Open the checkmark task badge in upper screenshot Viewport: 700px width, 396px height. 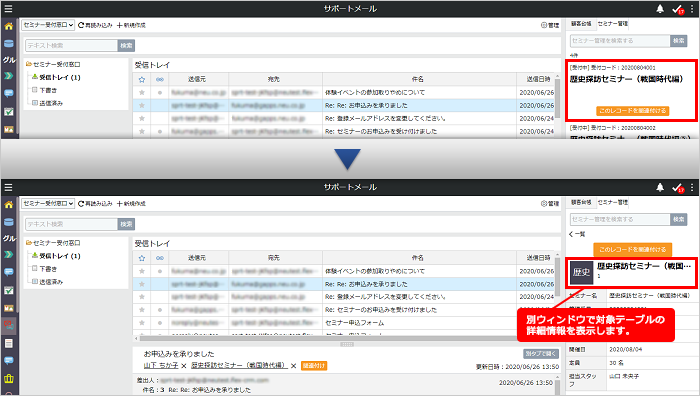coord(678,9)
